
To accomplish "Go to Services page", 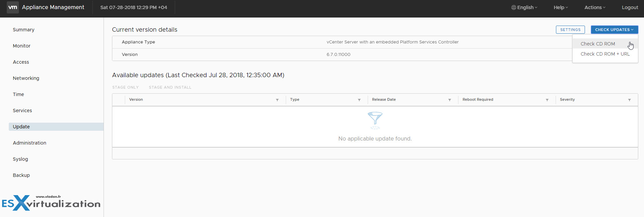I will pos(22,111).
